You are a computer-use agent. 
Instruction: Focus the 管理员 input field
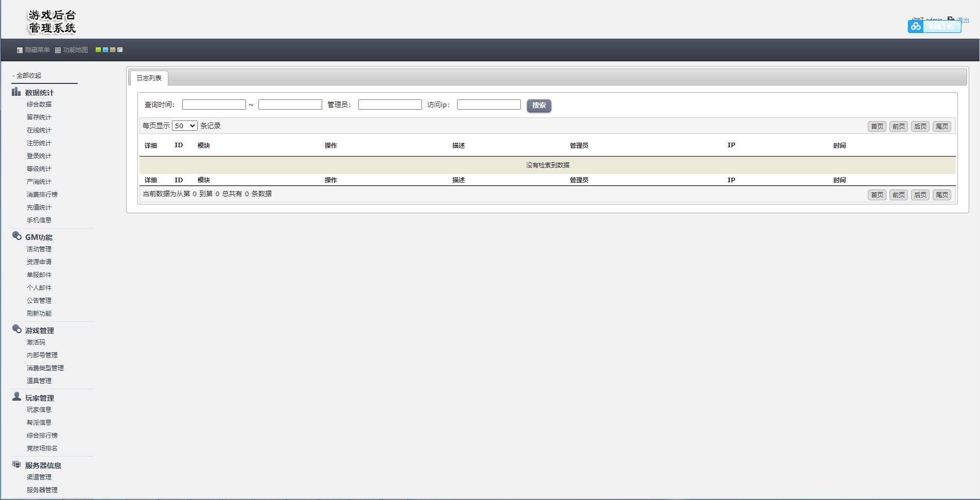(390, 105)
